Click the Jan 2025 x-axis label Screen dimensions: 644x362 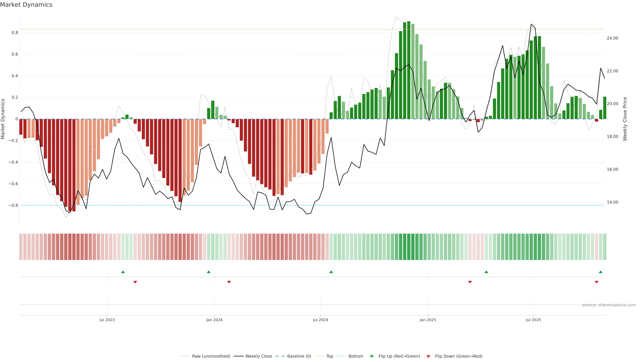click(428, 320)
